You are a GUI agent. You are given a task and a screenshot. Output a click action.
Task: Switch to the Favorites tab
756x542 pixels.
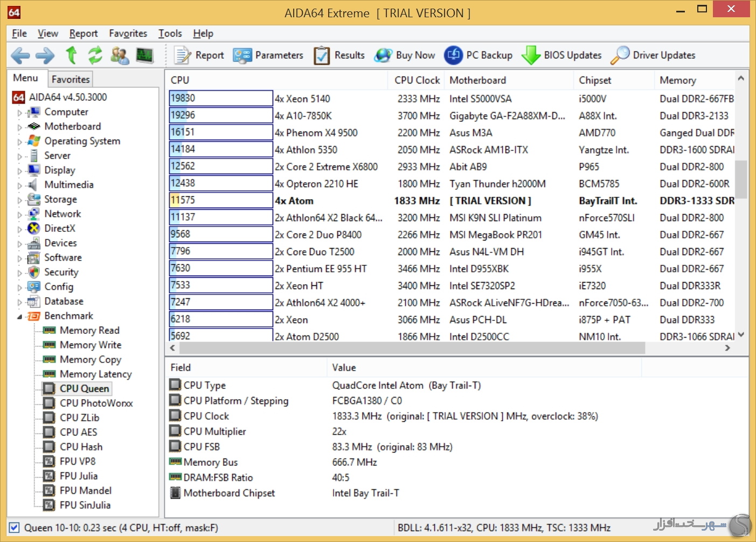coord(71,79)
